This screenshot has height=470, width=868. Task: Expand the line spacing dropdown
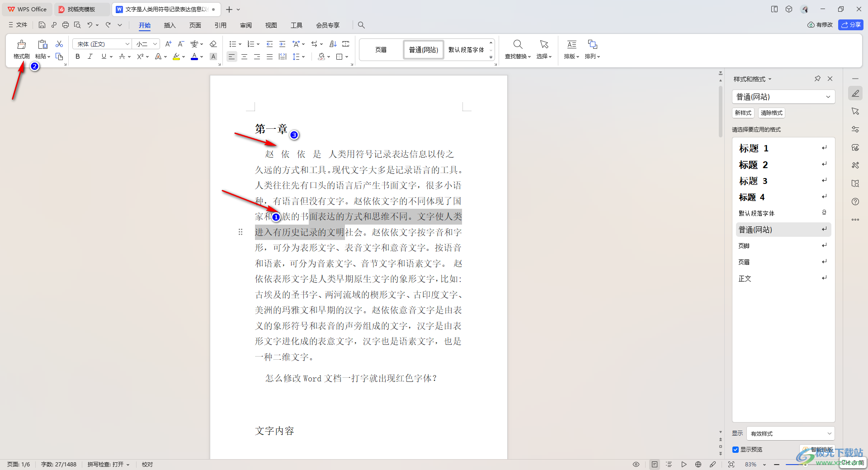click(303, 56)
